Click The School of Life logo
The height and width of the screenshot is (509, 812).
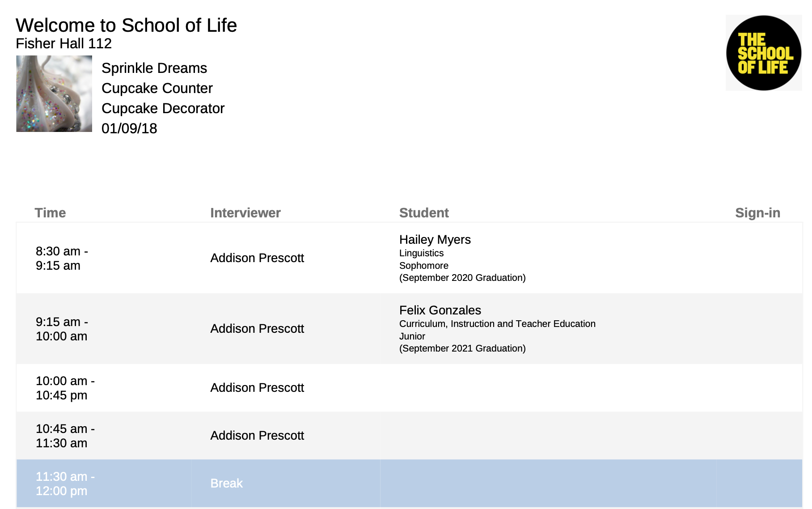tap(763, 53)
